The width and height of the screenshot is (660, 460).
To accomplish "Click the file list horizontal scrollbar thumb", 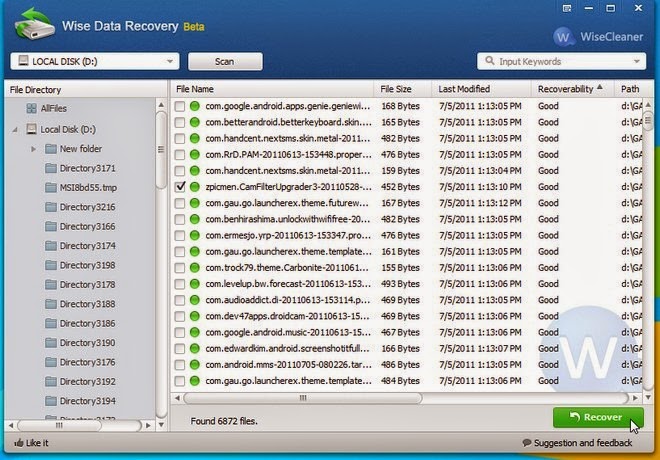I will point(303,398).
